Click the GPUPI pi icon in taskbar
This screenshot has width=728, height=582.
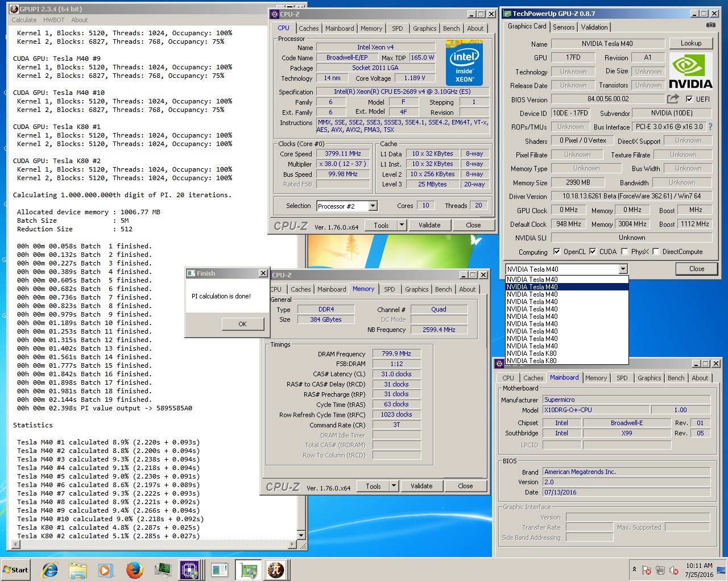[276, 569]
